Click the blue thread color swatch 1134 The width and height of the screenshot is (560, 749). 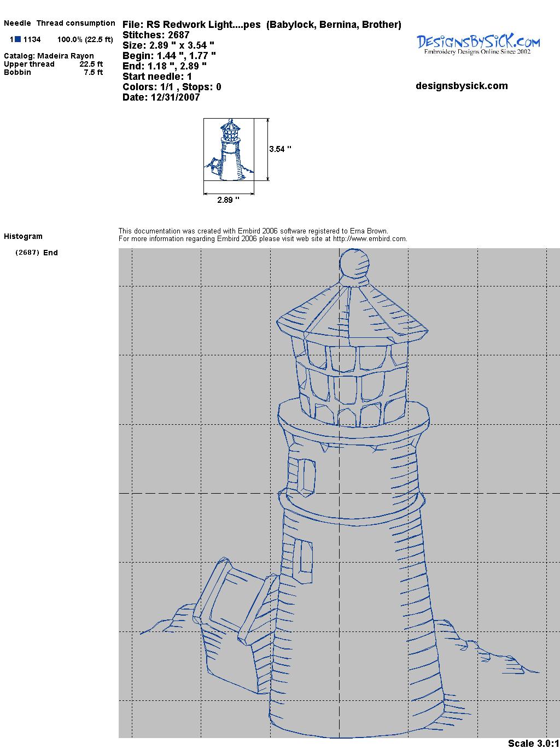tap(18, 39)
